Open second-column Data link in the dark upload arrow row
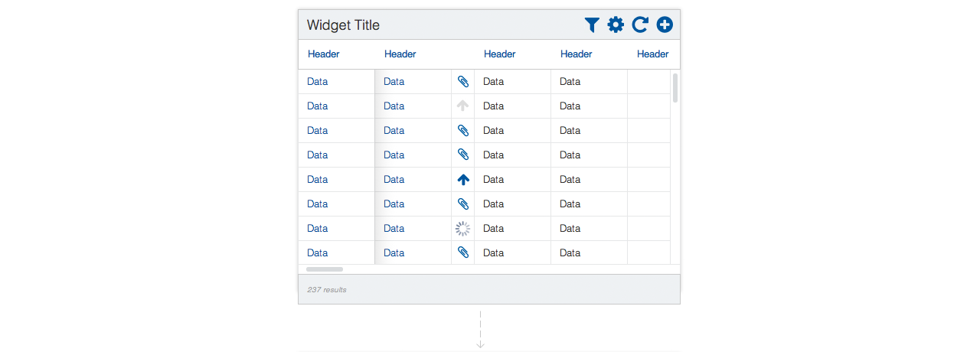The image size is (980, 355). coord(394,179)
